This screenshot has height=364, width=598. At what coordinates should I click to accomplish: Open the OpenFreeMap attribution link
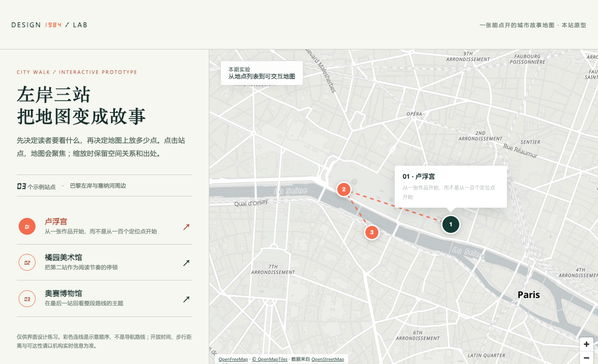(233, 359)
